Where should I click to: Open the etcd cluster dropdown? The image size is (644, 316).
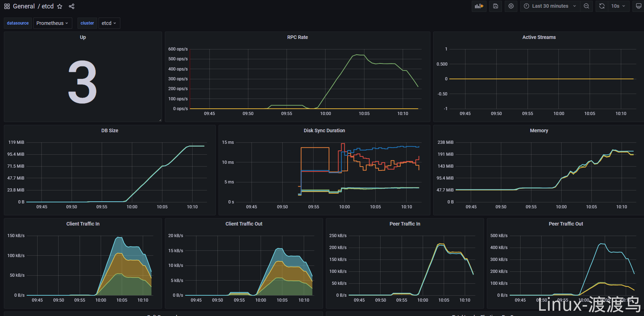109,23
